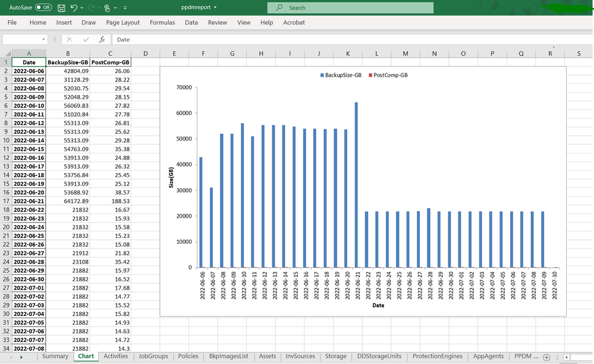Click the Size(GB) axis title

(171, 177)
